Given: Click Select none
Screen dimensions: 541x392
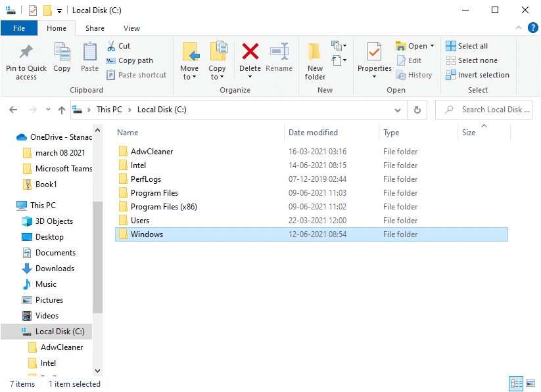Looking at the screenshot, I should [471, 60].
